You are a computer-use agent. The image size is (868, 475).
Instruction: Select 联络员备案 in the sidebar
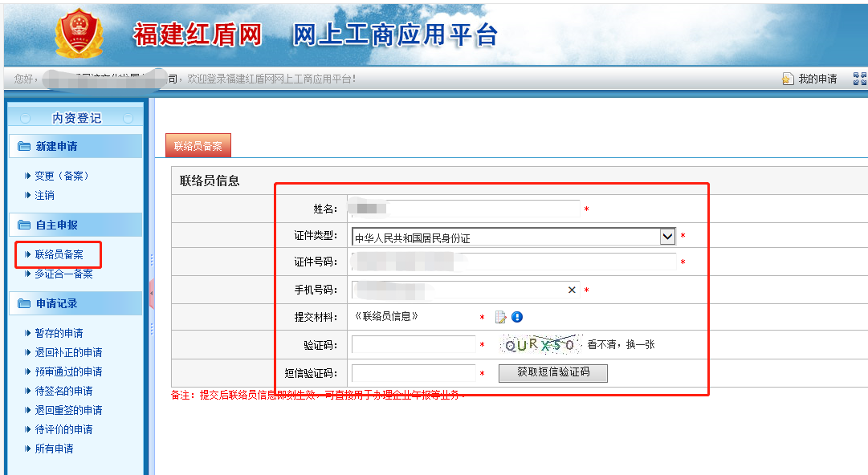click(59, 254)
